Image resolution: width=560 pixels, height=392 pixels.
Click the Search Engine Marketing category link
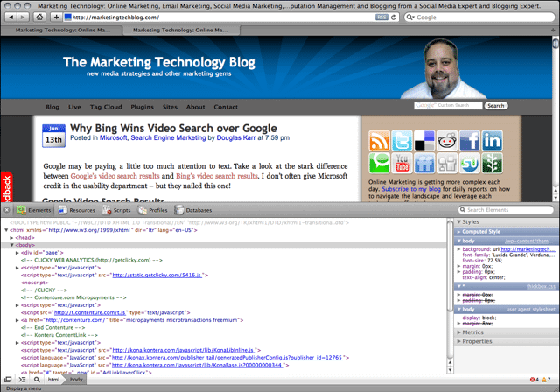click(x=168, y=137)
